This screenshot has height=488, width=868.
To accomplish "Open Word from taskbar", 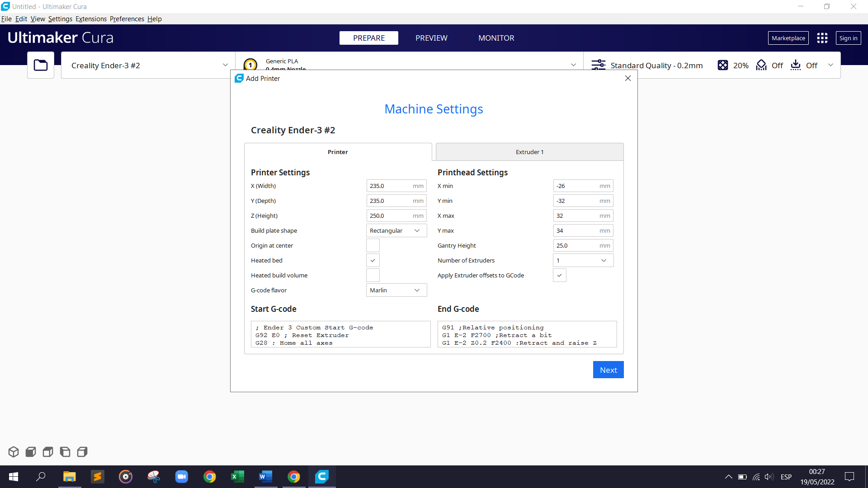I will click(266, 476).
